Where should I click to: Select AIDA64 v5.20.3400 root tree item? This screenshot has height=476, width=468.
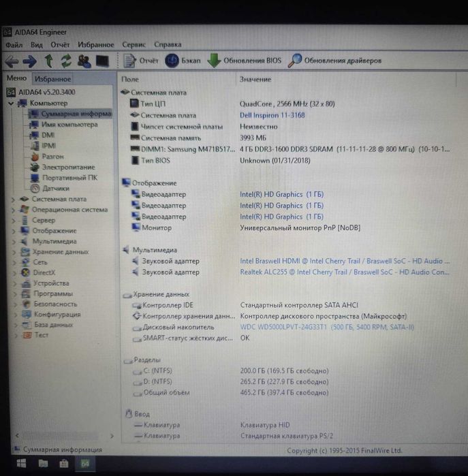[x=41, y=92]
